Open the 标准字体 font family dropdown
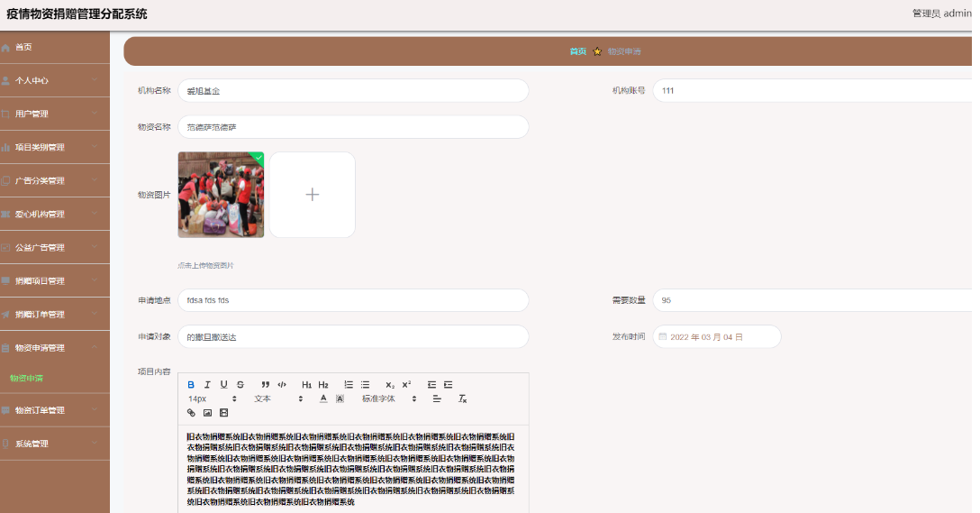The width and height of the screenshot is (980, 513). click(389, 398)
